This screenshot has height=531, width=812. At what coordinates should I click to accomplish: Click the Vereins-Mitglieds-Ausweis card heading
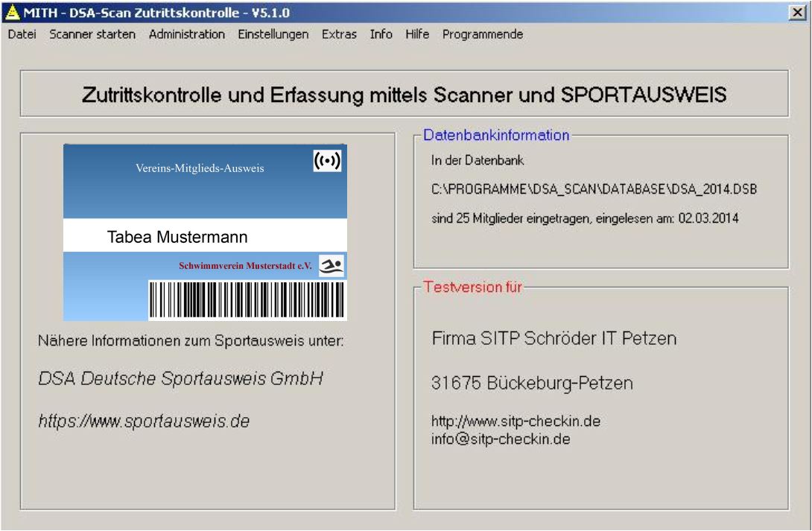200,168
